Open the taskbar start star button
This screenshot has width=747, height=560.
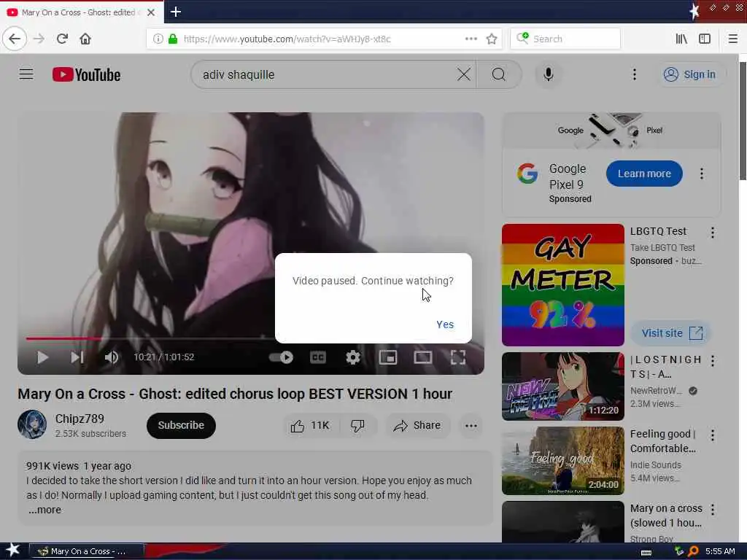(13, 551)
